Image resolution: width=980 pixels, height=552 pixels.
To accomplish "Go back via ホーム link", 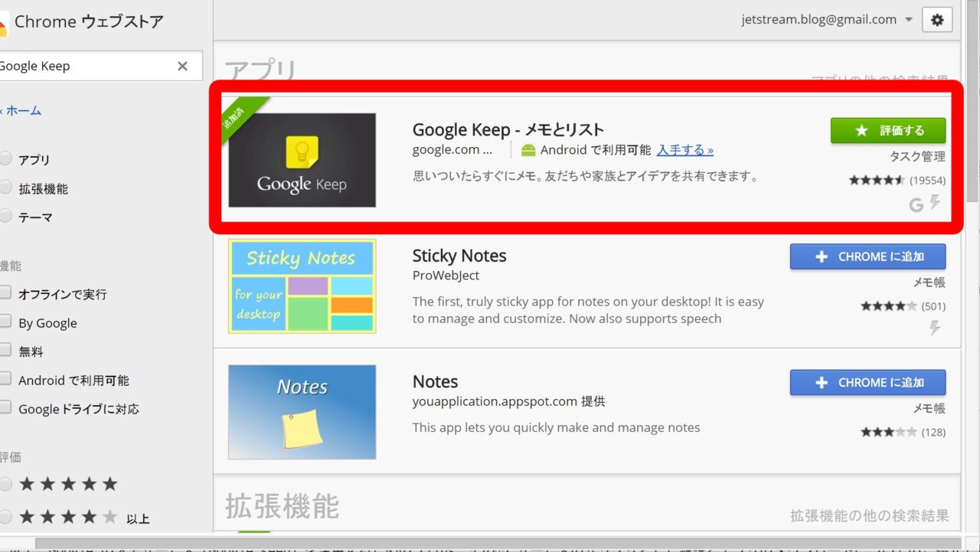I will (x=23, y=111).
